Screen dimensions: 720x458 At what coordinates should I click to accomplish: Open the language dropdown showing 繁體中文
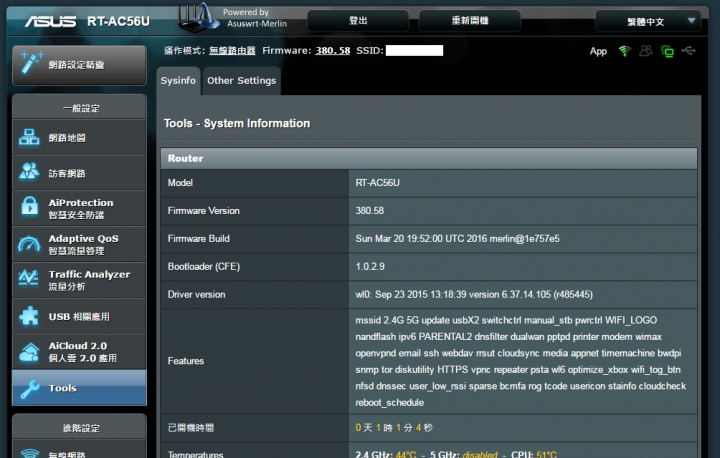(x=648, y=21)
